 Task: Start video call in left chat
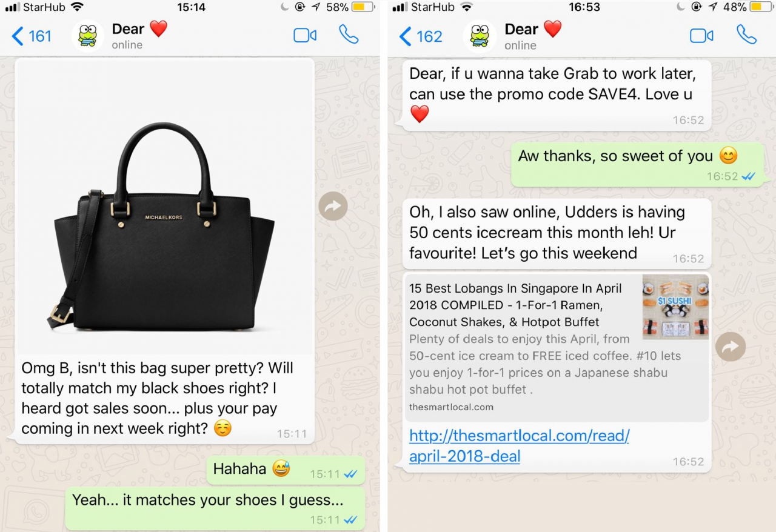(x=305, y=35)
